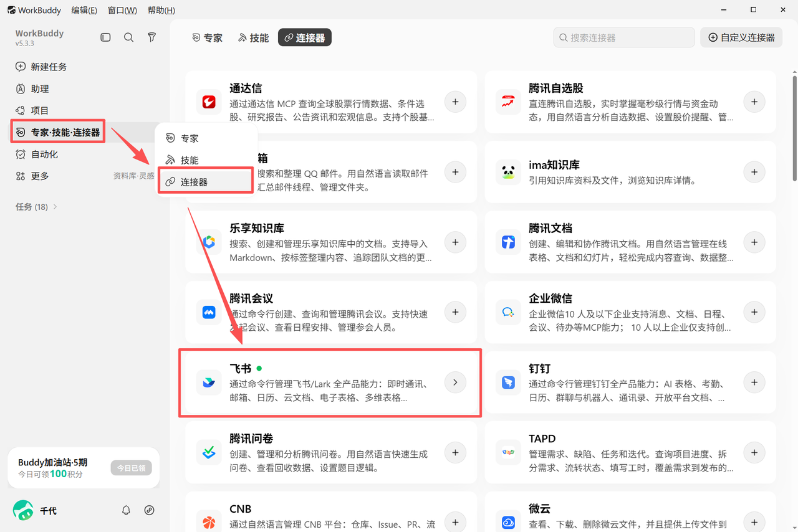Select the 连接器 tab

[305, 37]
